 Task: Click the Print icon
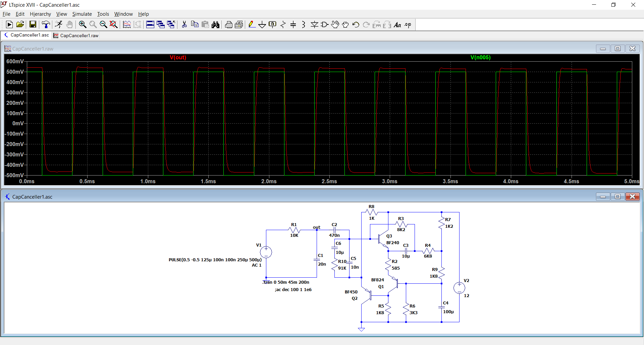229,24
